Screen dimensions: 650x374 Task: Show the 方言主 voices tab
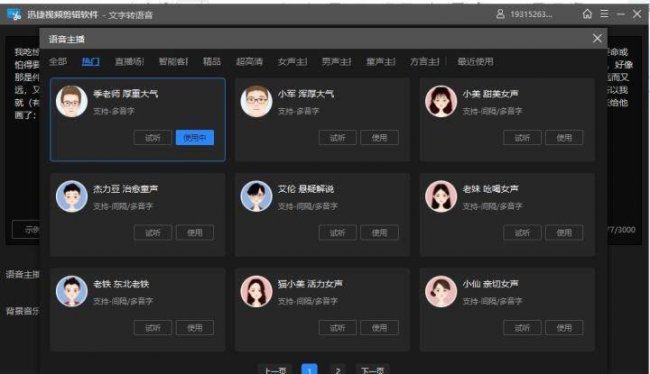point(424,62)
